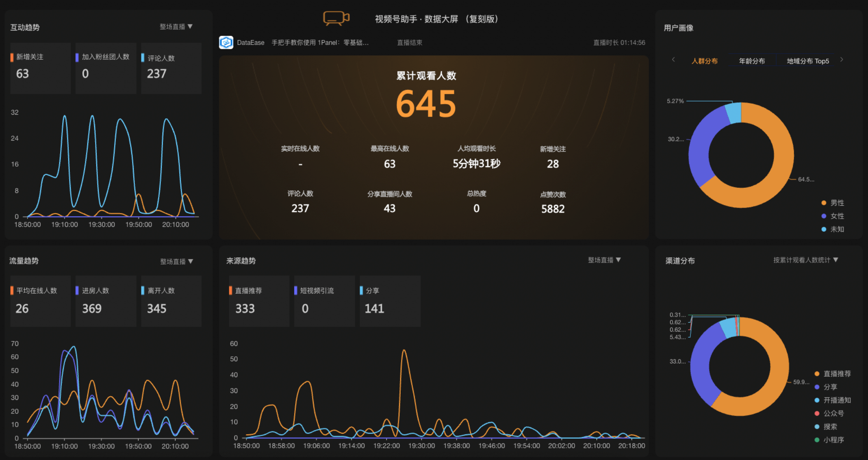
Task: Open 整场直播 dropdown in 流量趋势 panel
Action: tap(176, 261)
